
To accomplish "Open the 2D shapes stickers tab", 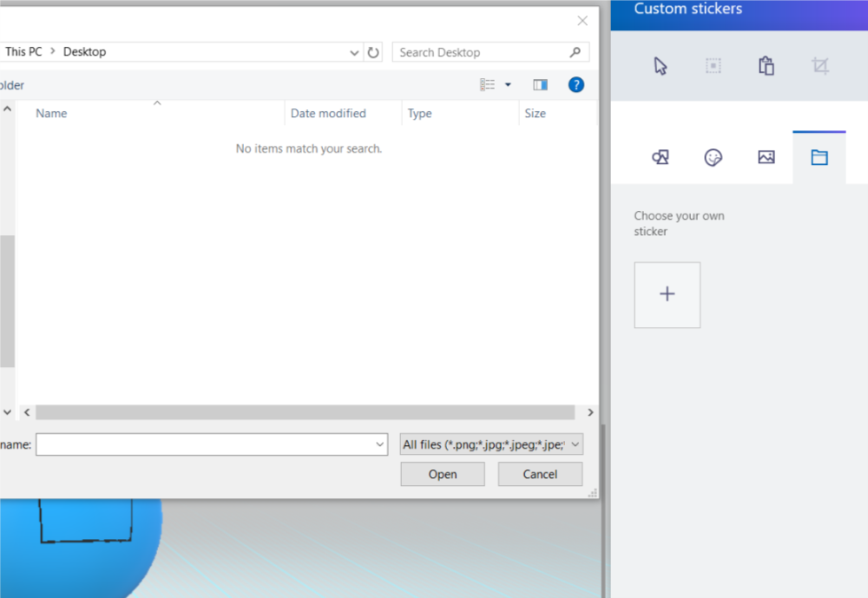I will pos(661,157).
